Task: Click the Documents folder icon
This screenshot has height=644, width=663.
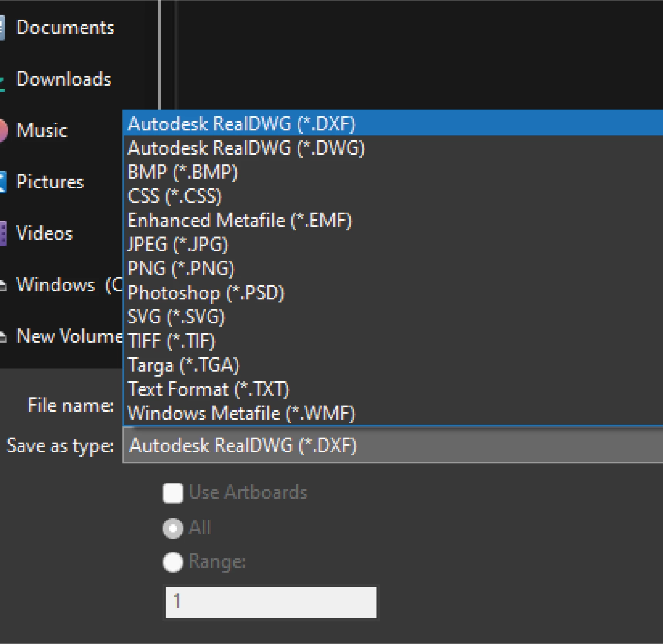Action: click(x=2, y=28)
